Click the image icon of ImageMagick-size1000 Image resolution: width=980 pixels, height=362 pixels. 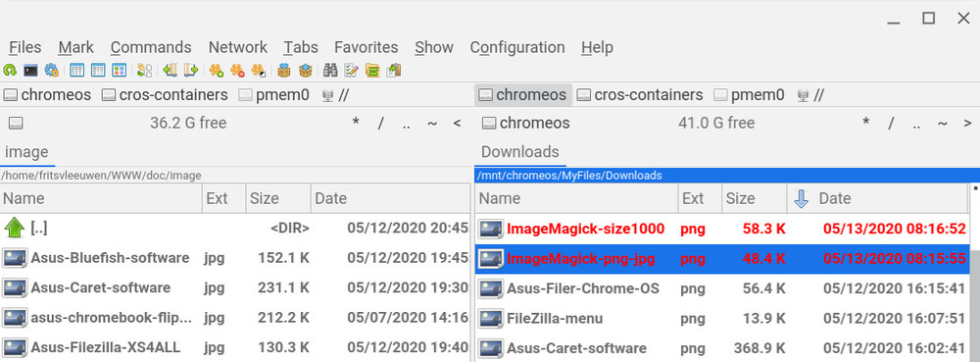coord(491,229)
